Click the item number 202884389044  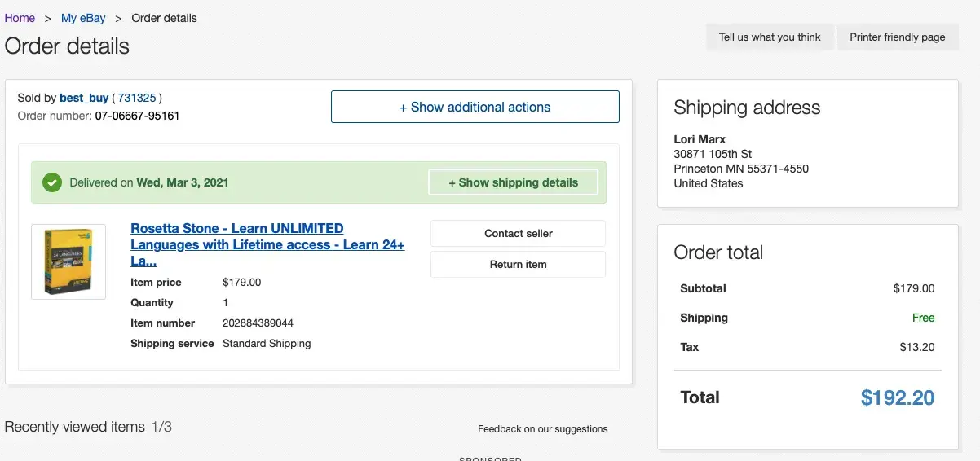pos(258,323)
